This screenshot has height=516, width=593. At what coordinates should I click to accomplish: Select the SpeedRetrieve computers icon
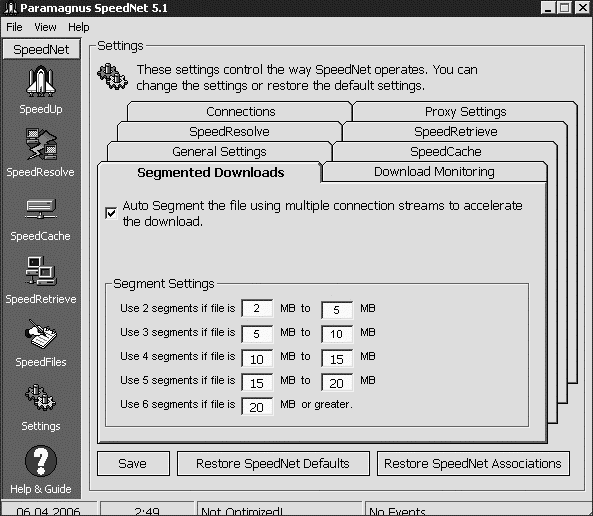tap(41, 271)
